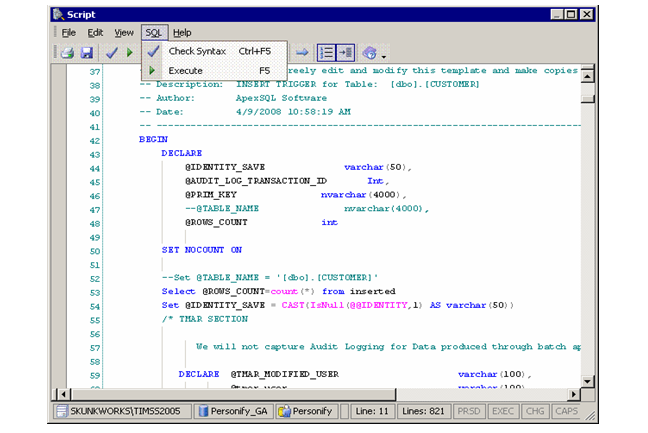Click the EXEC status indicator
This screenshot has width=648, height=433.
coord(503,411)
